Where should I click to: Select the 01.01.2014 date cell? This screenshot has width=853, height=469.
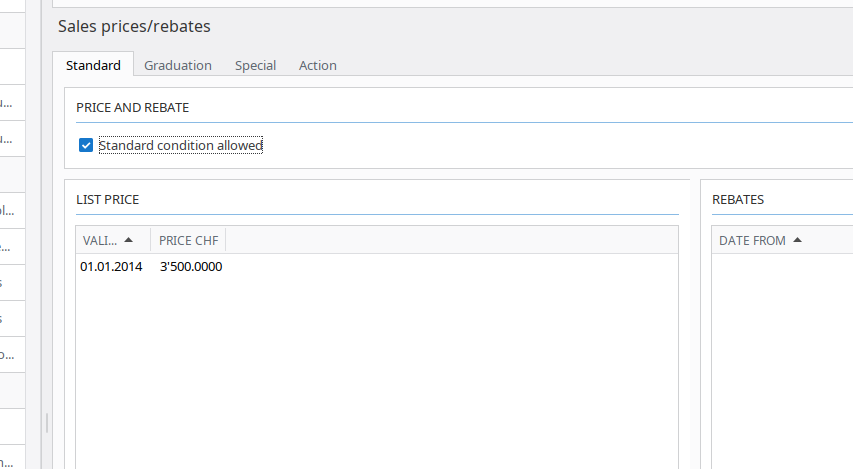(111, 267)
